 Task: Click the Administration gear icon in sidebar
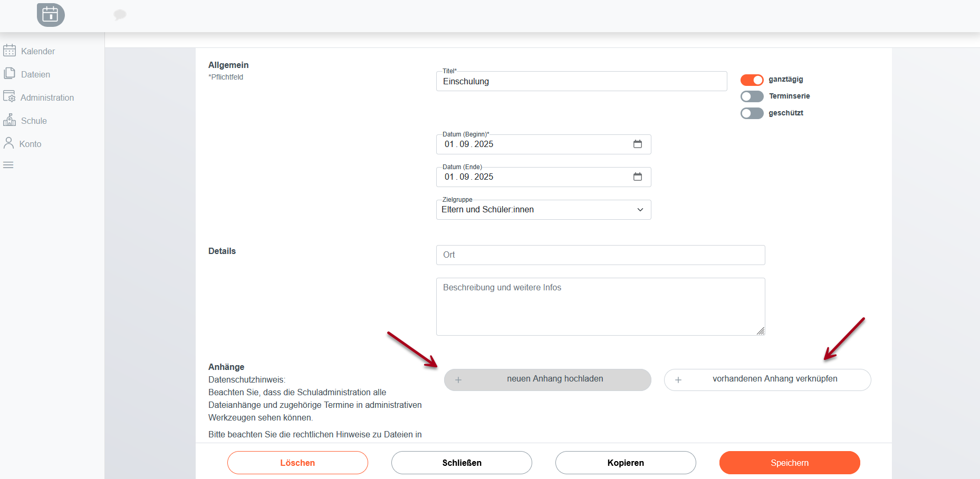(9, 97)
